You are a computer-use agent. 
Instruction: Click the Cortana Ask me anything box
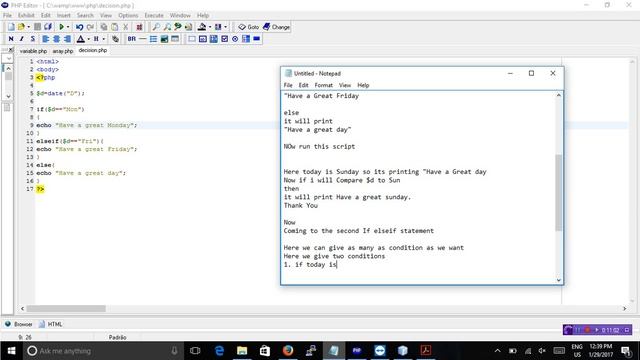102,351
